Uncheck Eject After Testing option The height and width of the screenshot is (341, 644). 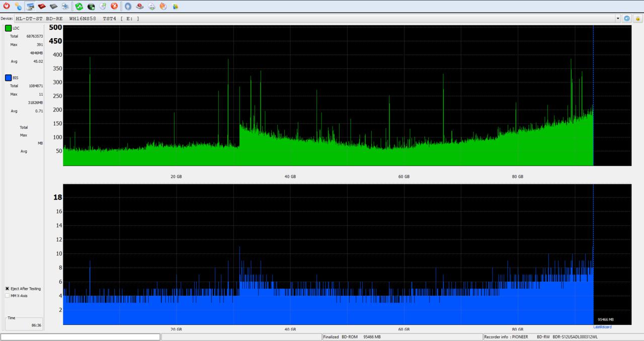point(7,289)
